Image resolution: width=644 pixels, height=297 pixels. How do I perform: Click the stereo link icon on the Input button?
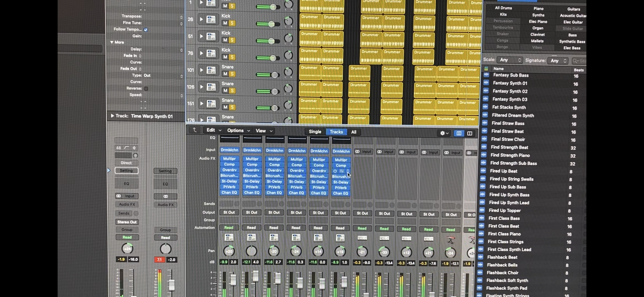click(x=119, y=196)
